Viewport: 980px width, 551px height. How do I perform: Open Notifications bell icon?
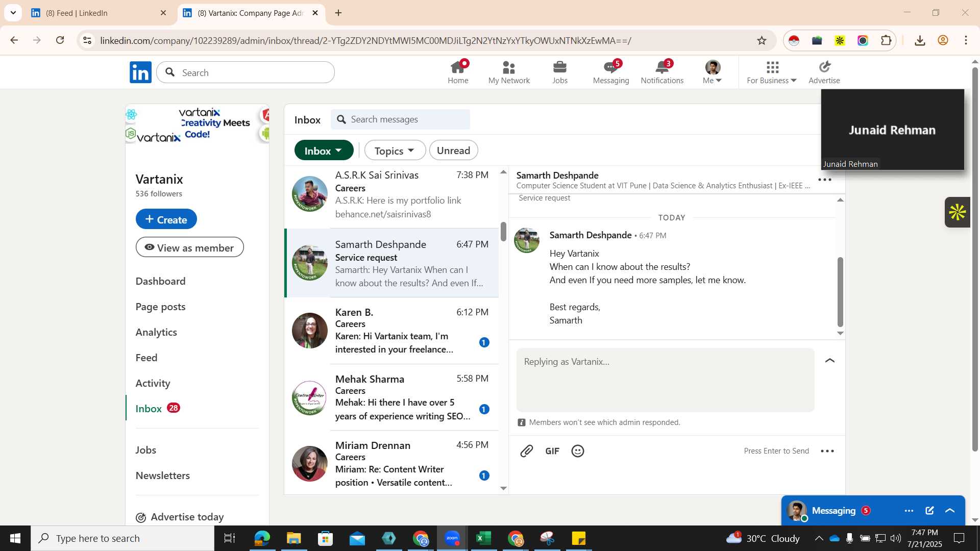tap(662, 72)
